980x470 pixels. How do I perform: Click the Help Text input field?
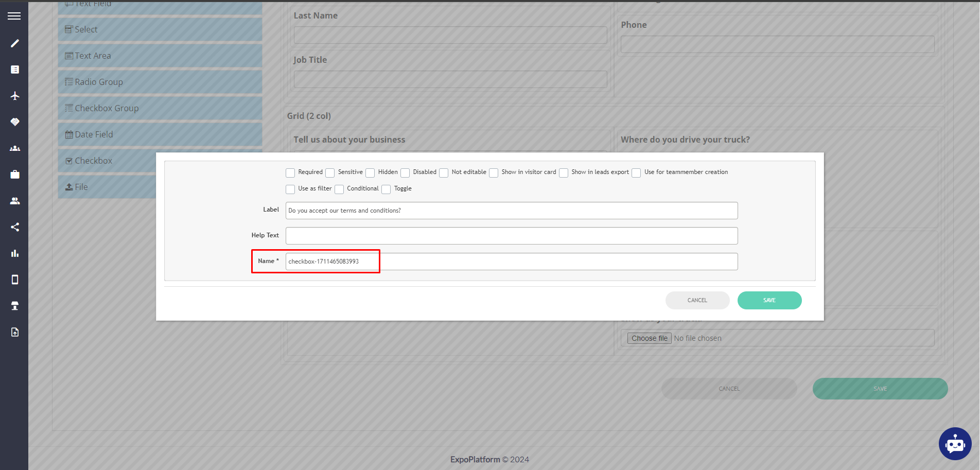click(511, 235)
